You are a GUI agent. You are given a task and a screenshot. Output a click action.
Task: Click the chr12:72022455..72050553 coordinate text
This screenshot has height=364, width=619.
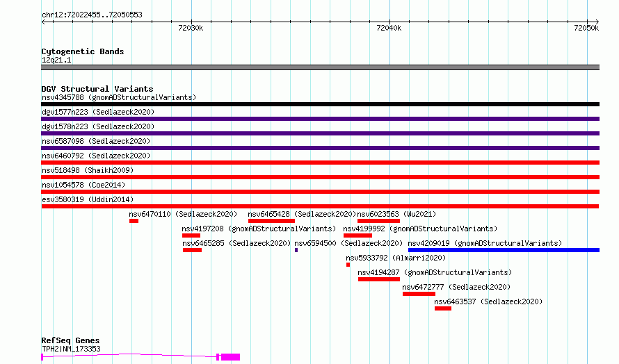click(92, 15)
